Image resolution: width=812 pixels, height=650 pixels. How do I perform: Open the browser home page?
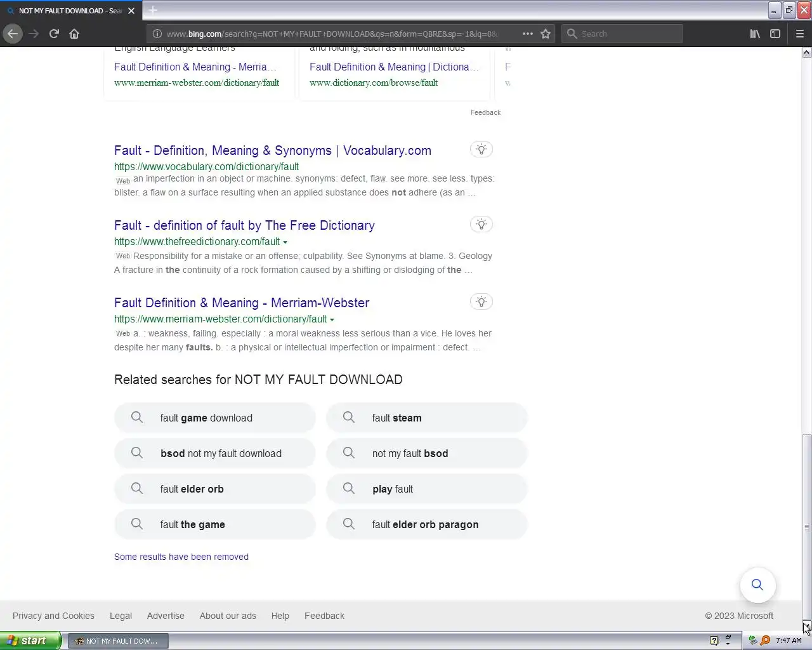(74, 34)
